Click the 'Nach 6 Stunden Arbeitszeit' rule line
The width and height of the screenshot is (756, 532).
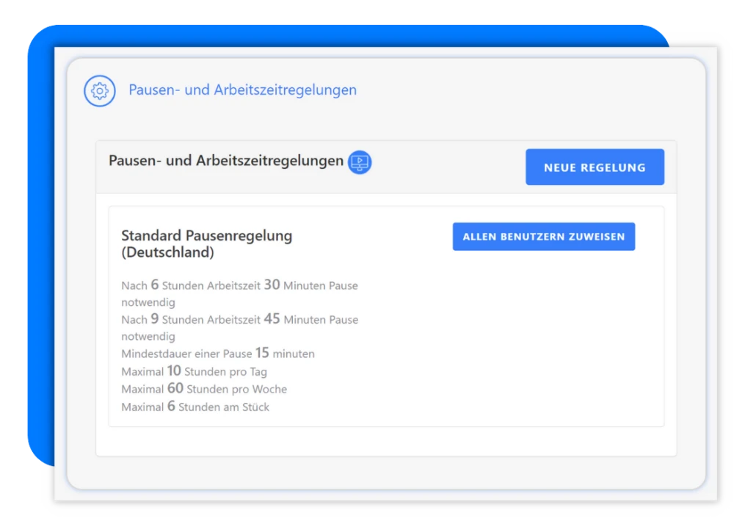pos(239,285)
